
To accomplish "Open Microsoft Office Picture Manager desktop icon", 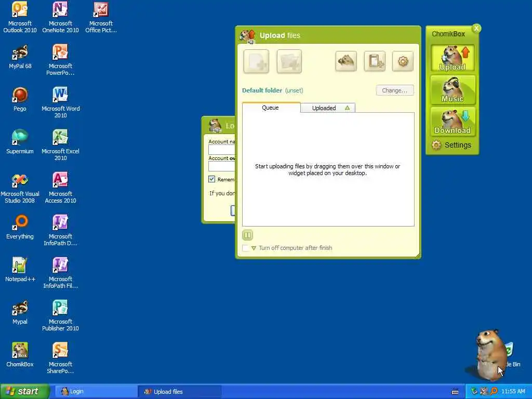I will pos(101,17).
